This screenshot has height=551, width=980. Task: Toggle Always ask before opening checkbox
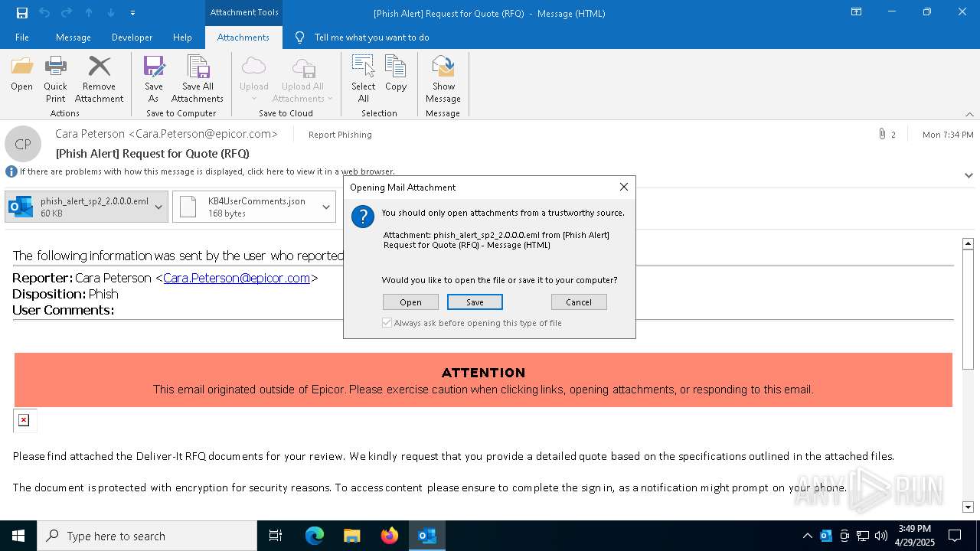387,323
